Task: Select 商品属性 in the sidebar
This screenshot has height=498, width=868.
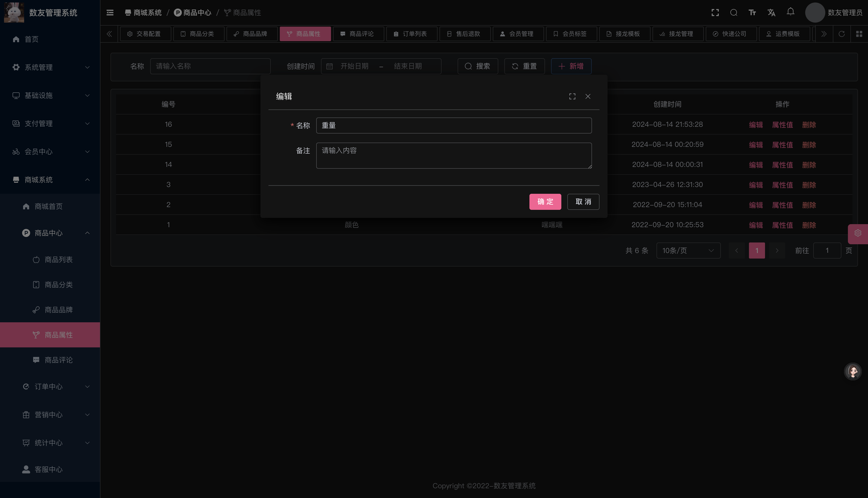Action: [50, 335]
